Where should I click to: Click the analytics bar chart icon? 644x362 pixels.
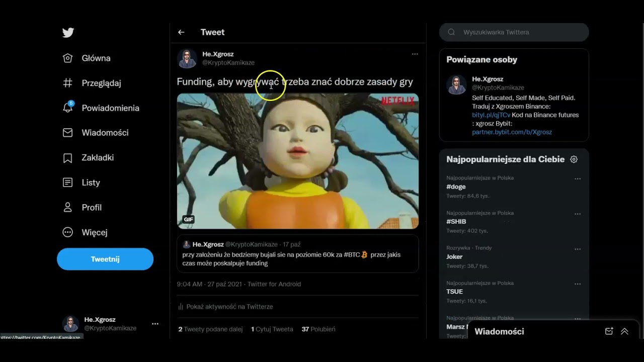click(181, 306)
